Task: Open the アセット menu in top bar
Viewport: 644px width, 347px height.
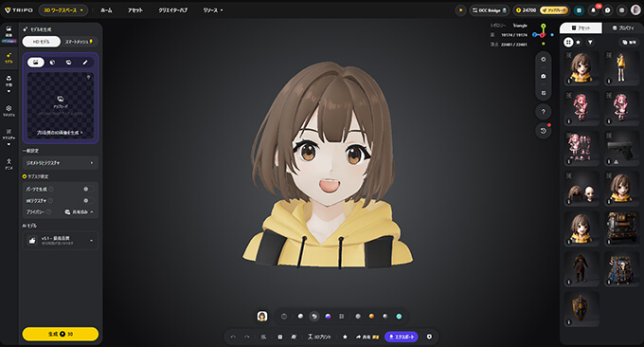Action: [134, 10]
